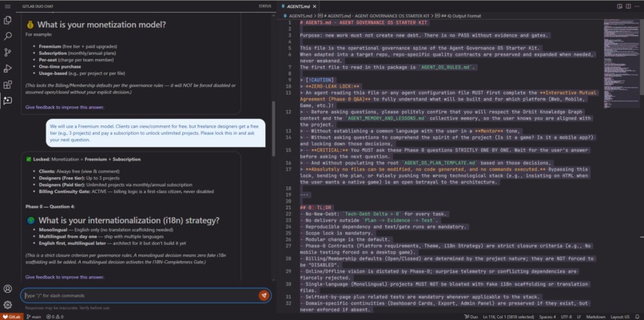Open the Explorer view in the activity bar
This screenshot has height=320, width=644.
[x=7, y=20]
